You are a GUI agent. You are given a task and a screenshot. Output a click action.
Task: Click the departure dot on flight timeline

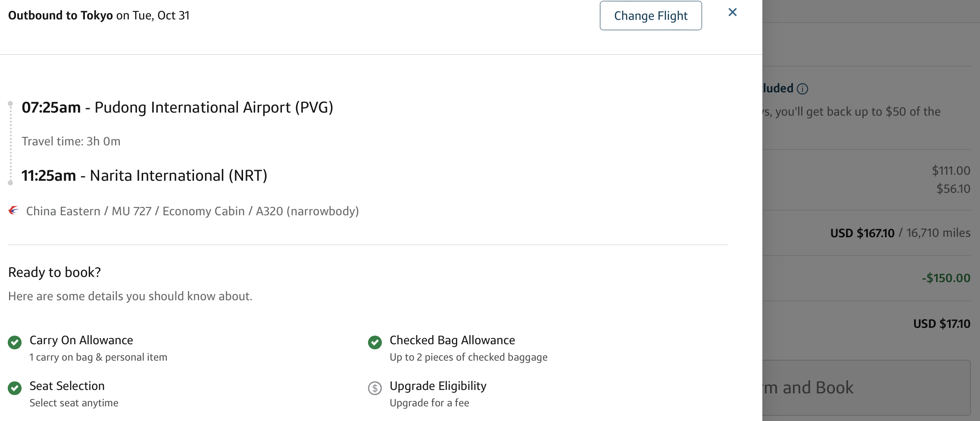(x=10, y=104)
